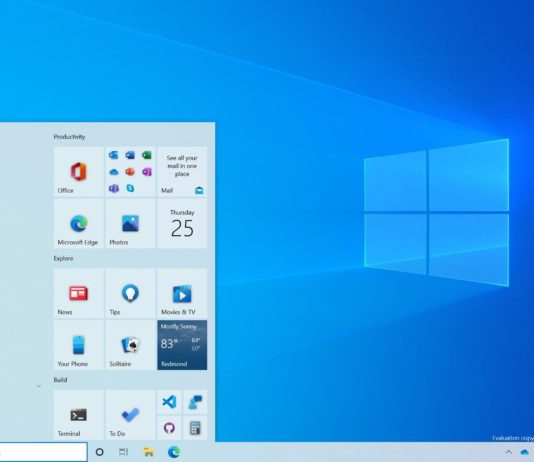The width and height of the screenshot is (534, 462).
Task: Expand the chevron in the Start app list
Action: tap(39, 386)
